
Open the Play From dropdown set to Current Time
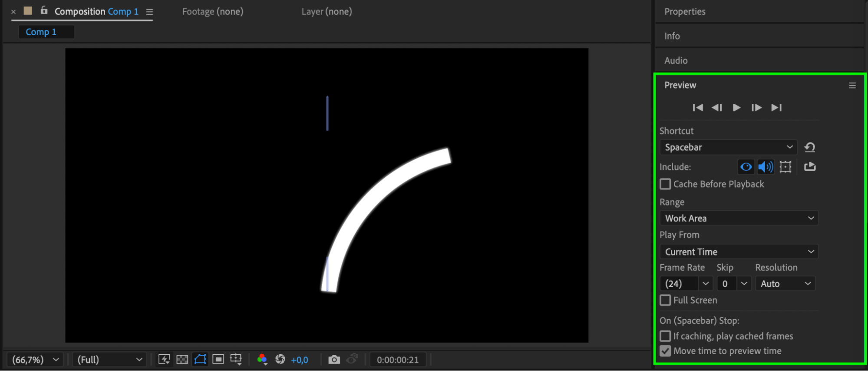click(739, 252)
